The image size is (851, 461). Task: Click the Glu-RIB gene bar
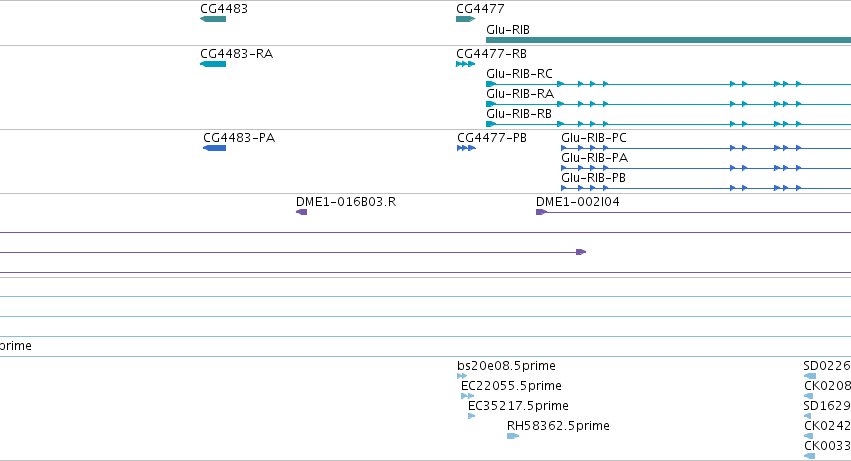point(669,40)
